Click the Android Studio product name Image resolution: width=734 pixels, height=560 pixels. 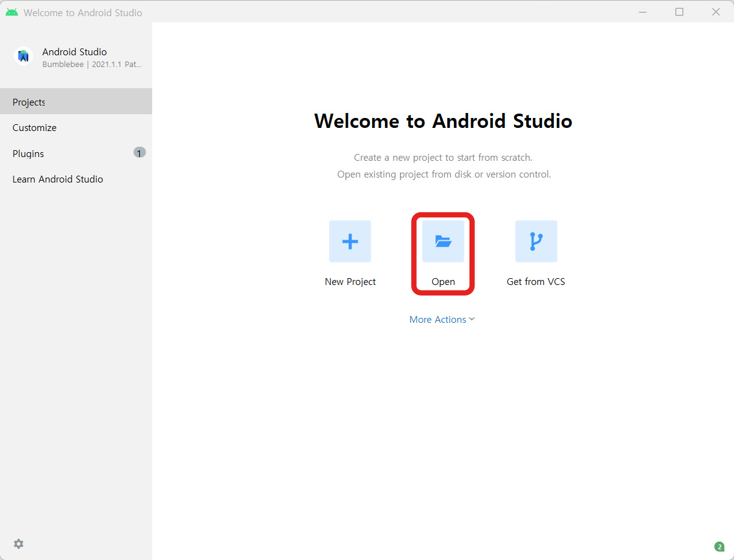[x=75, y=52]
